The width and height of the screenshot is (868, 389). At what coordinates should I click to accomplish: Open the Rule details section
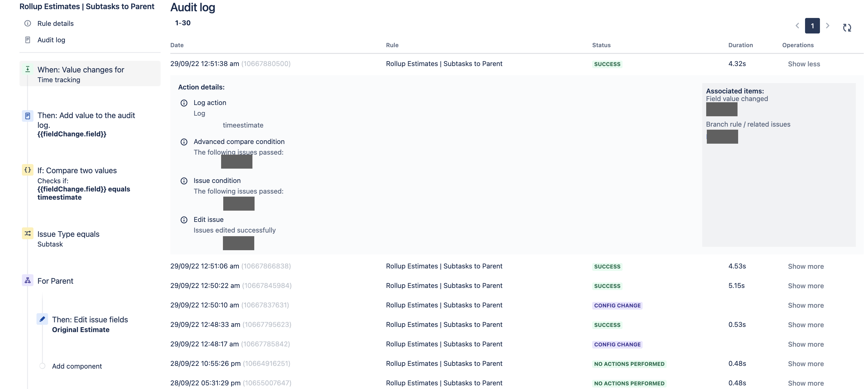pos(56,23)
